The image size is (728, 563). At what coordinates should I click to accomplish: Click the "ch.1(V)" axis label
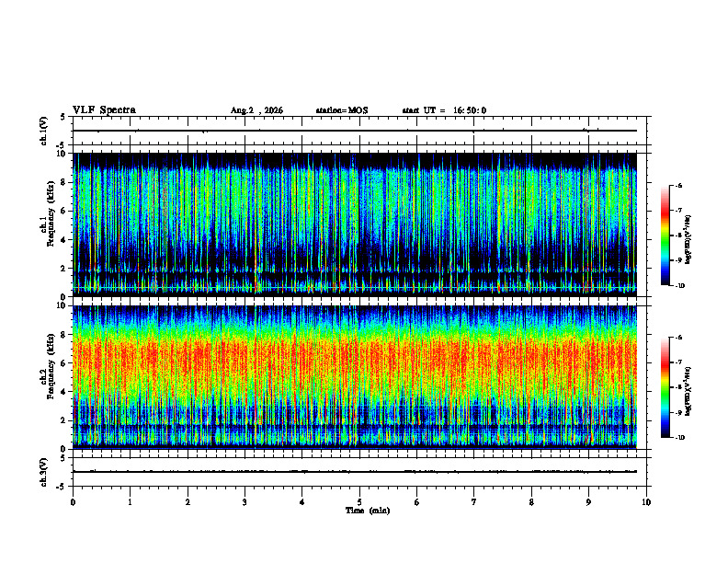(x=43, y=131)
